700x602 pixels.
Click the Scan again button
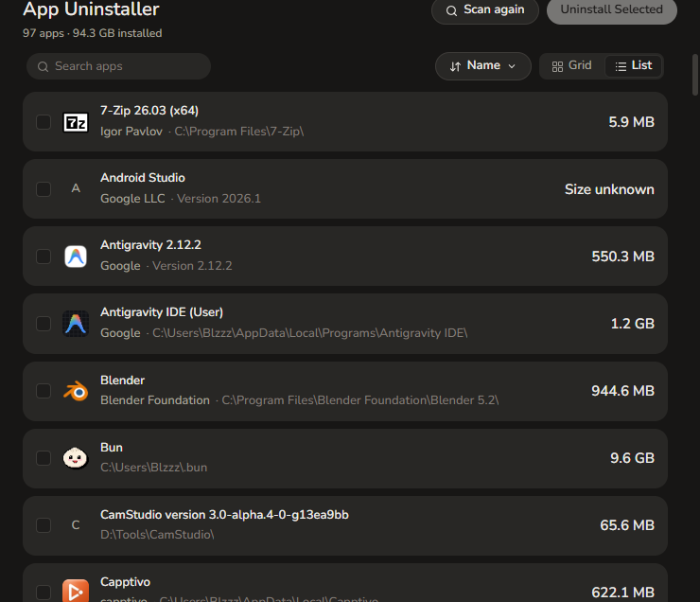click(x=485, y=10)
